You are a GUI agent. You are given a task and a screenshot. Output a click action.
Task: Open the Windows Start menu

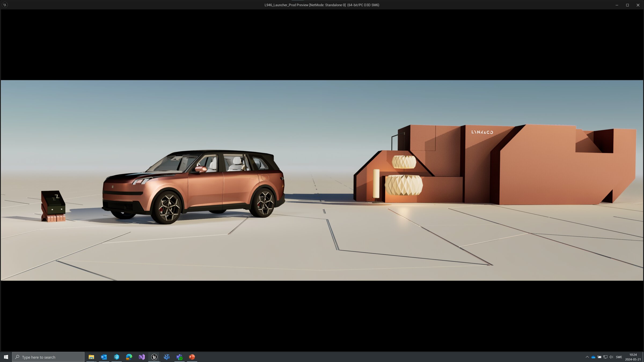6,357
